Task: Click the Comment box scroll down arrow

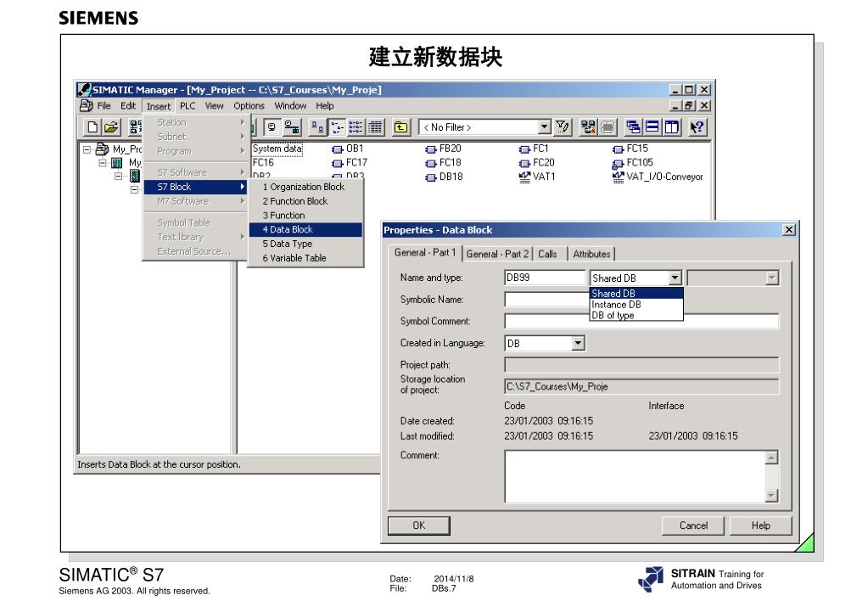Action: 771,495
